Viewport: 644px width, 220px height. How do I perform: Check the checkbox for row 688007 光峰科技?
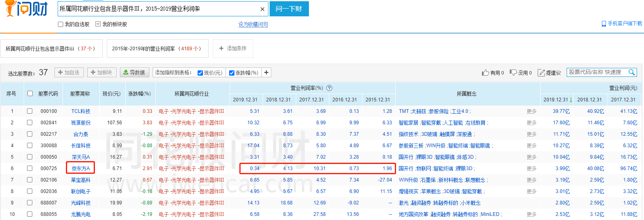(29, 203)
